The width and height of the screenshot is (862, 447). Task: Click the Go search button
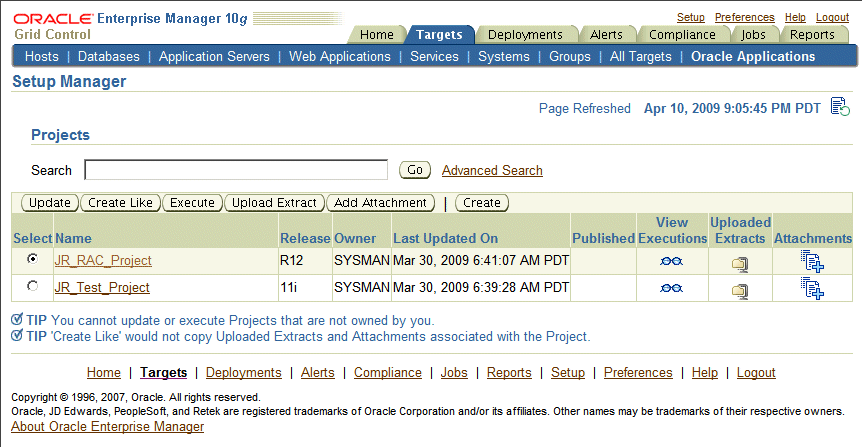(415, 170)
